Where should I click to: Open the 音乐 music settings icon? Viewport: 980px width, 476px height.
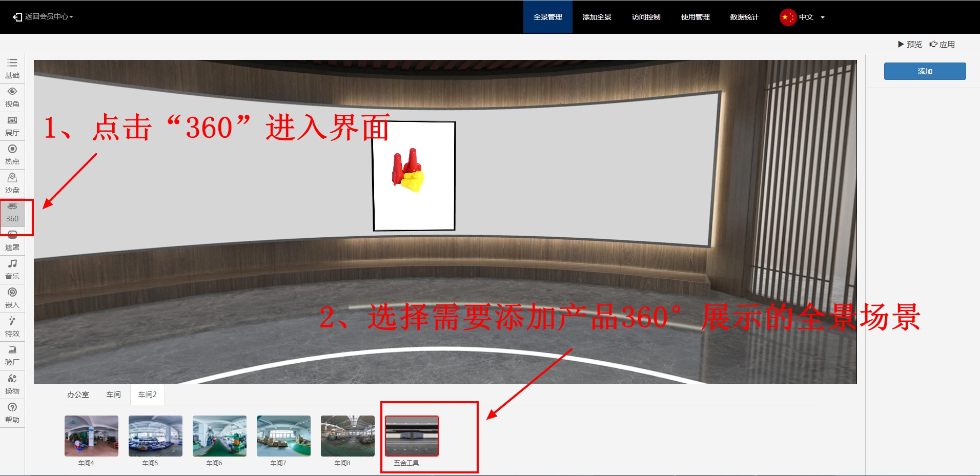click(12, 269)
